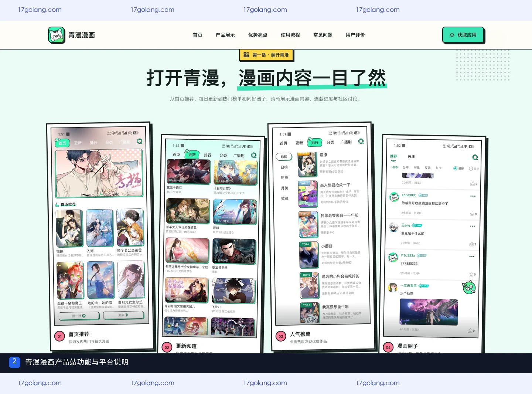Select 优势亮点 in the top navigation
The image size is (532, 394).
pyautogui.click(x=258, y=35)
